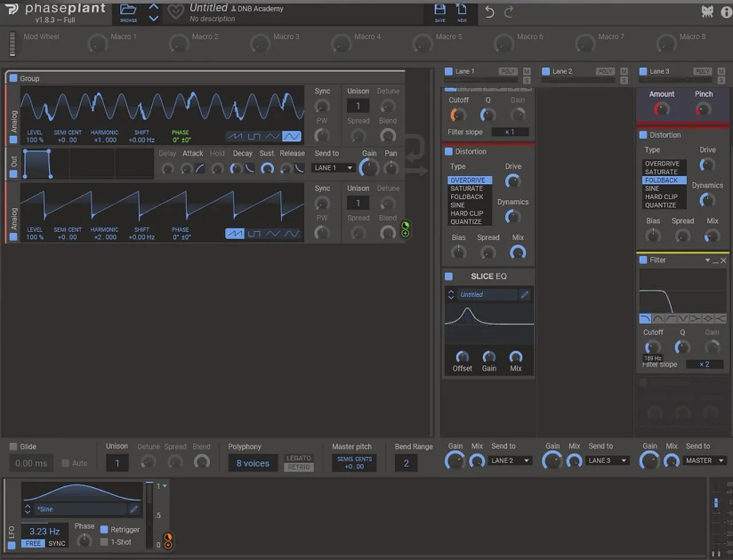Image resolution: width=733 pixels, height=560 pixels.
Task: Step through presets with the chevron arrows
Action: point(153,12)
